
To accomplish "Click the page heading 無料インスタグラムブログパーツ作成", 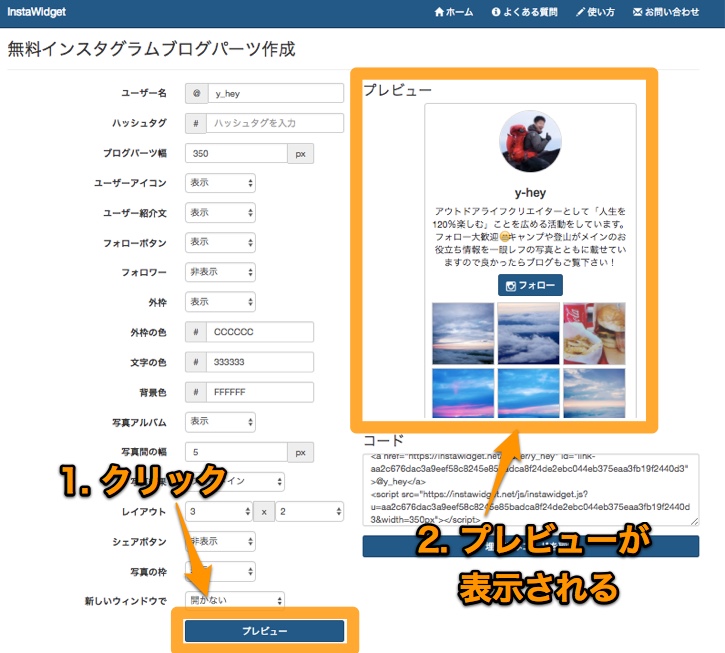I will [151, 49].
